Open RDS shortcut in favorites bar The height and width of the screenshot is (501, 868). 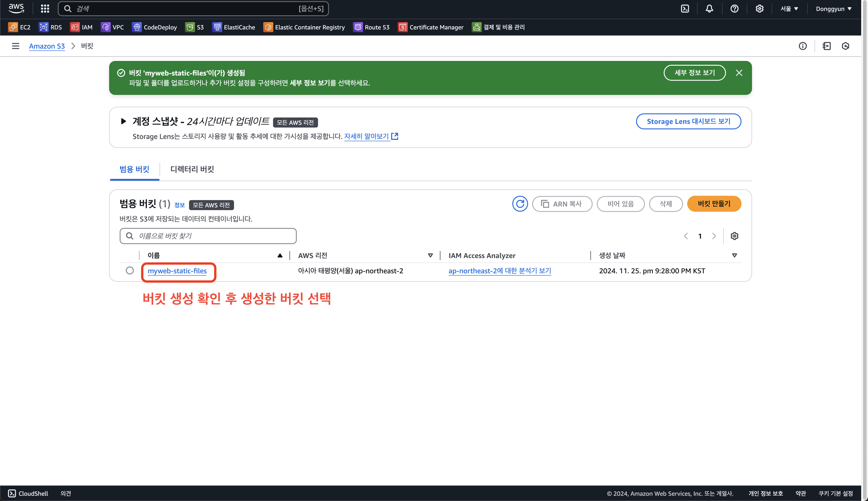(x=50, y=27)
